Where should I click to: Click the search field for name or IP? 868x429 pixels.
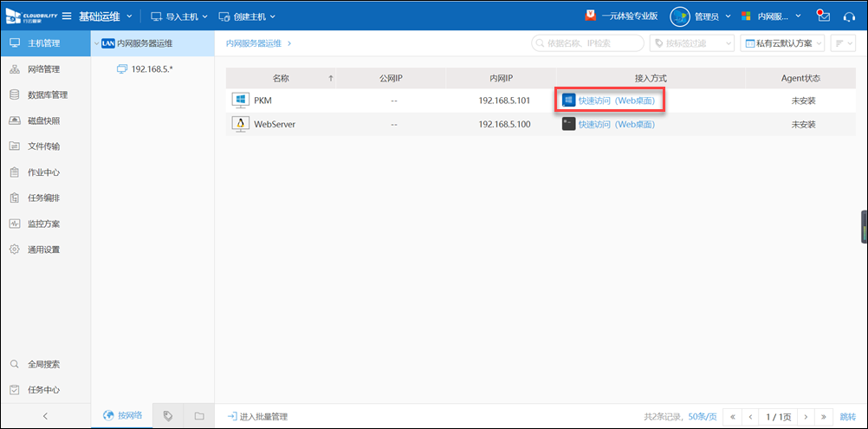pyautogui.click(x=587, y=43)
